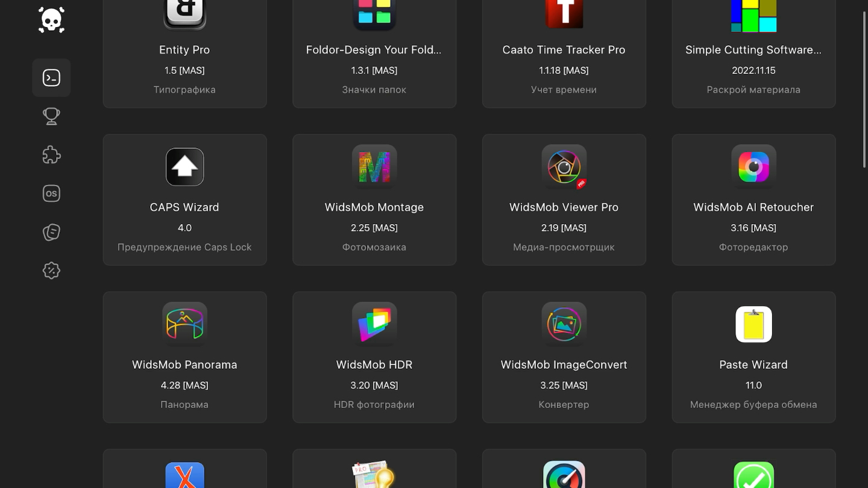Screen dimensions: 868x488
Task: Open the chat-bubble sidebar section
Action: pos(51,232)
